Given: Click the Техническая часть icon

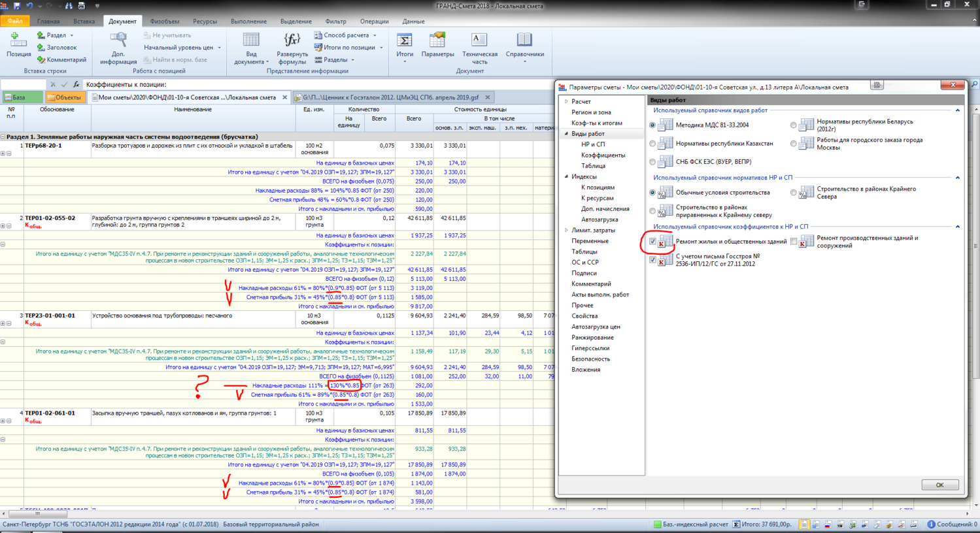Looking at the screenshot, I should tap(479, 40).
